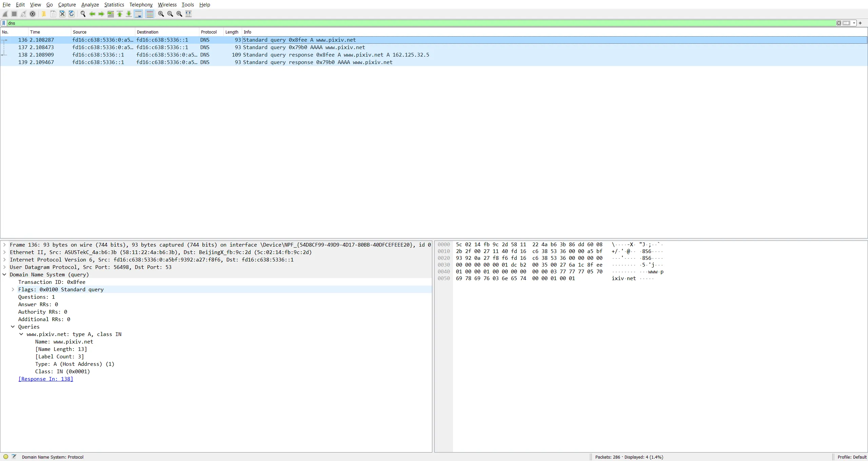This screenshot has width=868, height=461.
Task: Stop the capture with the square icon
Action: [x=14, y=14]
